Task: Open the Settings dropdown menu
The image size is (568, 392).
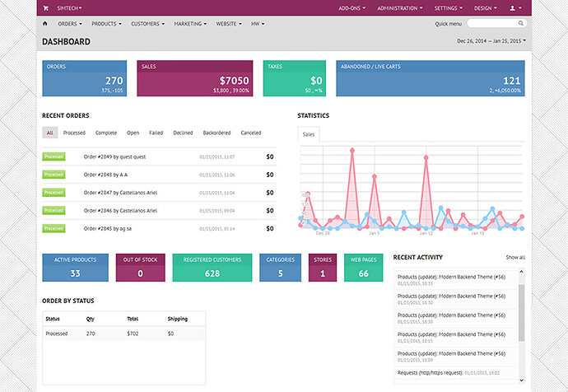Action: click(x=449, y=8)
